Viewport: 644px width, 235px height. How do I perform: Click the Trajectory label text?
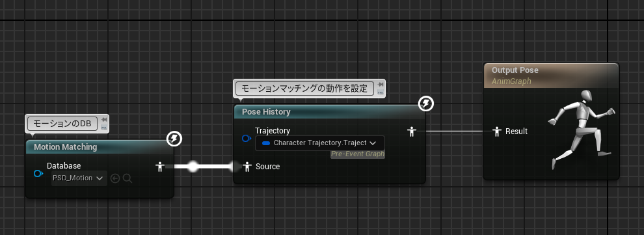(273, 131)
